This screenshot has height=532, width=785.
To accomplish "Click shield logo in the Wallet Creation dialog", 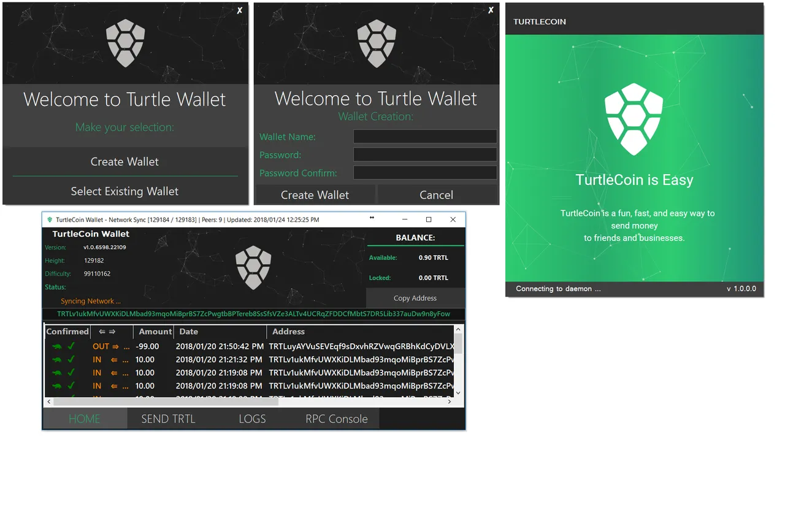I will click(x=376, y=43).
